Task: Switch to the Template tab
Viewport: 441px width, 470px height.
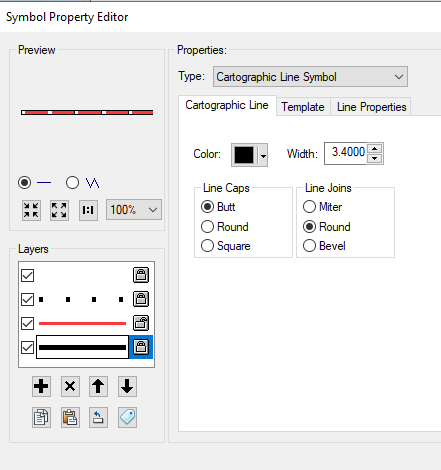Action: pos(303,107)
